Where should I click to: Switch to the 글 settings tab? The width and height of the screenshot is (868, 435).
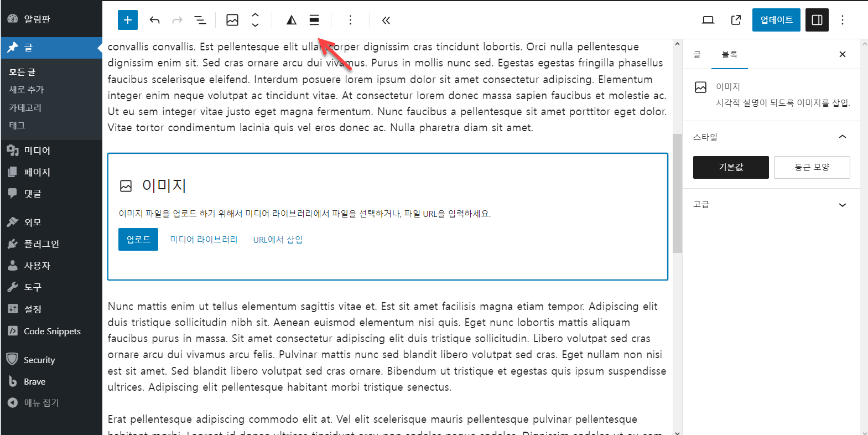(697, 54)
